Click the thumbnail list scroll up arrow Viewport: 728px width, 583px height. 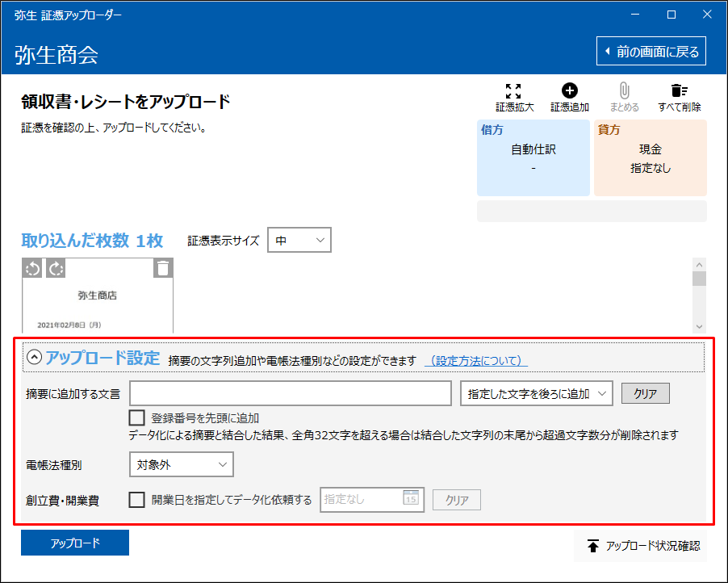click(699, 264)
